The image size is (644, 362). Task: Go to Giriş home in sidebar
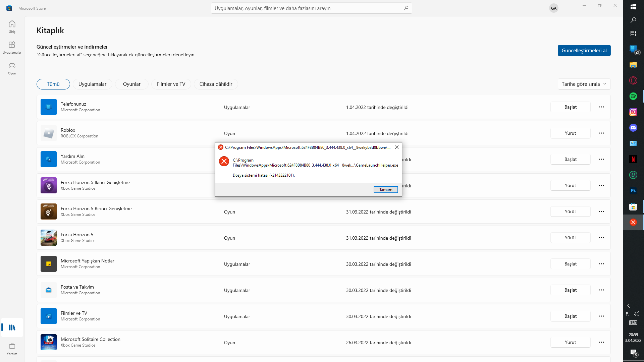[12, 27]
